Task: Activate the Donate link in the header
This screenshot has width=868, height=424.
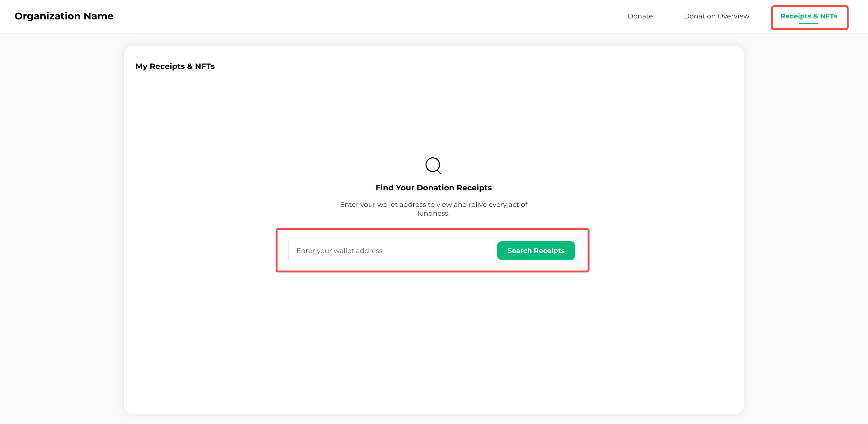Action: [640, 16]
